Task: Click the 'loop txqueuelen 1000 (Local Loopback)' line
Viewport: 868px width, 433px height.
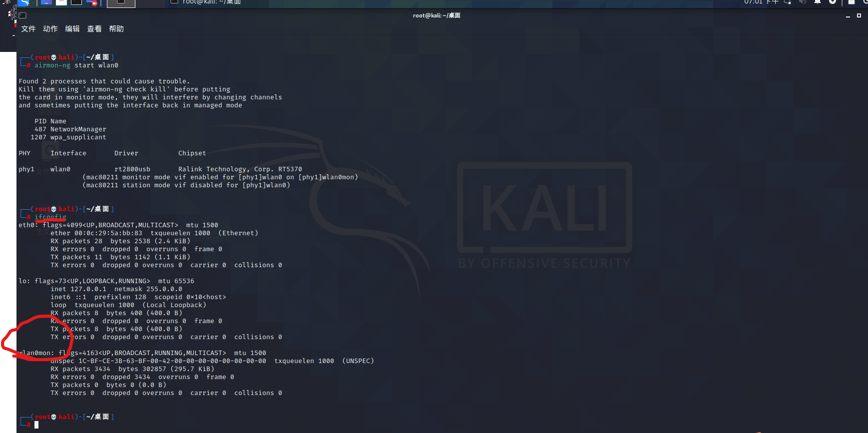Action: click(128, 305)
